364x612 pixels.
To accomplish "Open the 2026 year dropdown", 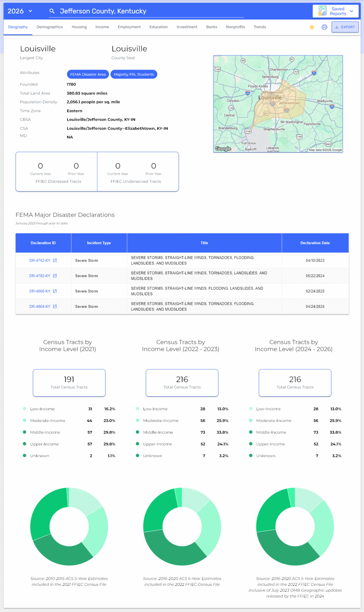I will [20, 11].
